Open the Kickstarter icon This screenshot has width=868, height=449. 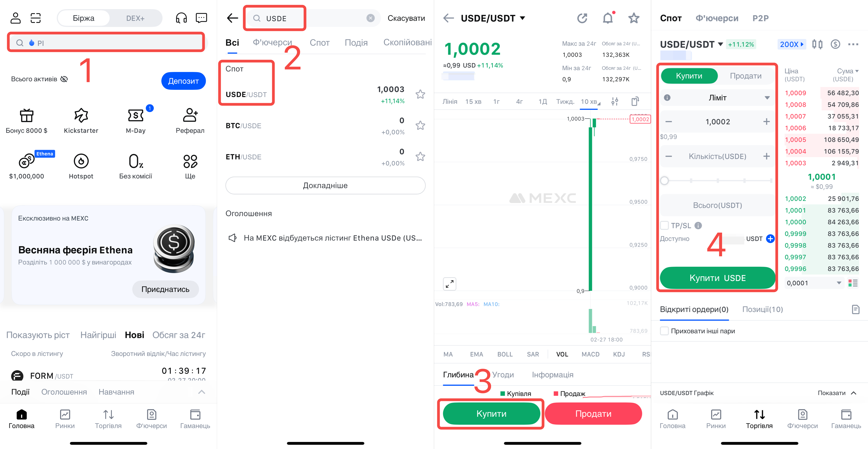[x=81, y=116]
